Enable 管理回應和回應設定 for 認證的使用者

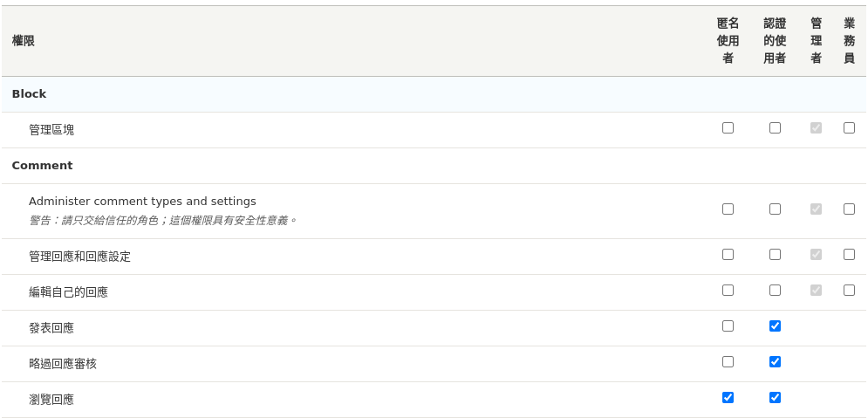pyautogui.click(x=775, y=254)
